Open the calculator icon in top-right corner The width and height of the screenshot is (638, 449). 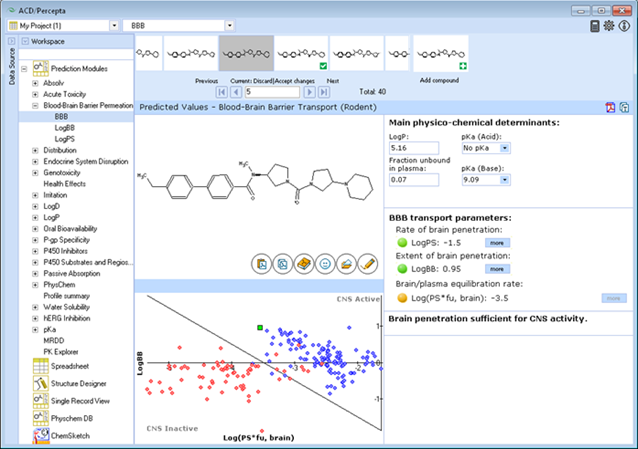pyautogui.click(x=595, y=25)
